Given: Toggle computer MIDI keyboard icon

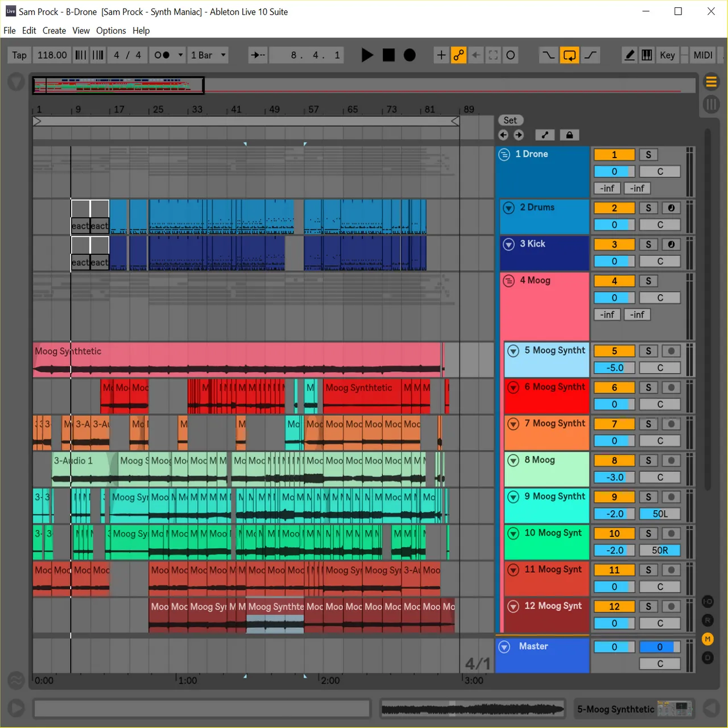Looking at the screenshot, I should point(647,55).
